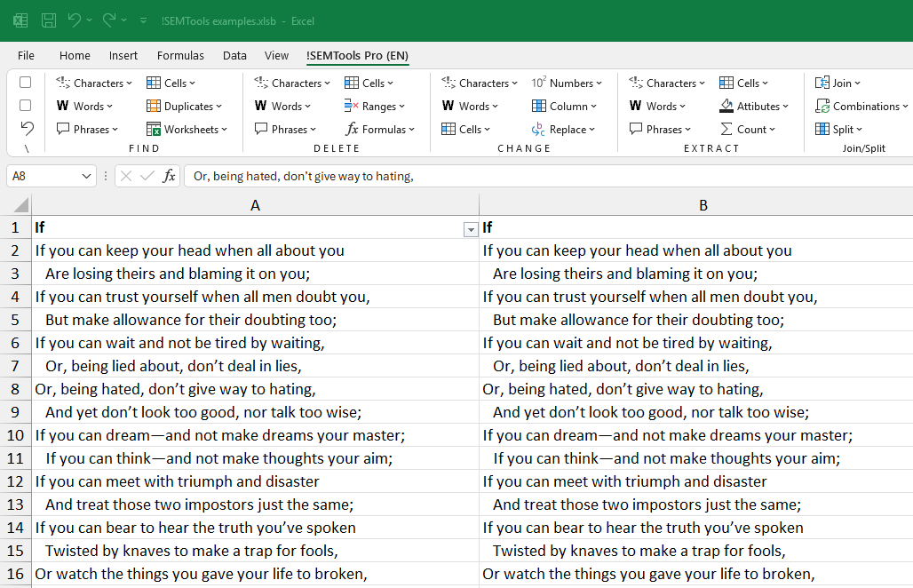Select Duplicates tool in FIND group
This screenshot has height=588, width=913.
(186, 106)
